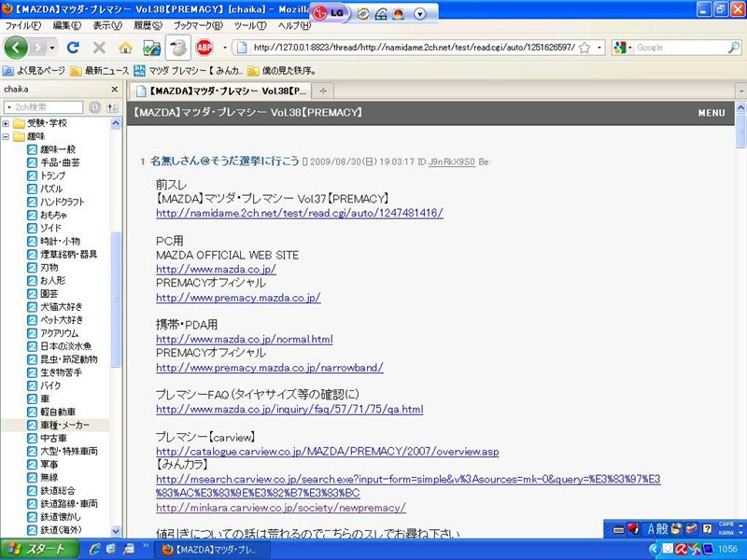
Task: Click the IE Tab switch engine icon
Action: point(151,48)
